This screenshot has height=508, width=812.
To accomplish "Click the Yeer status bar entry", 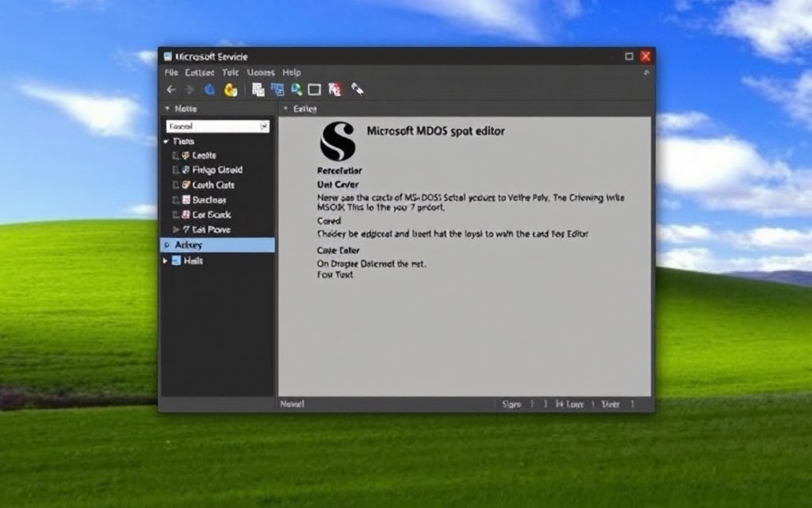I will [x=611, y=404].
